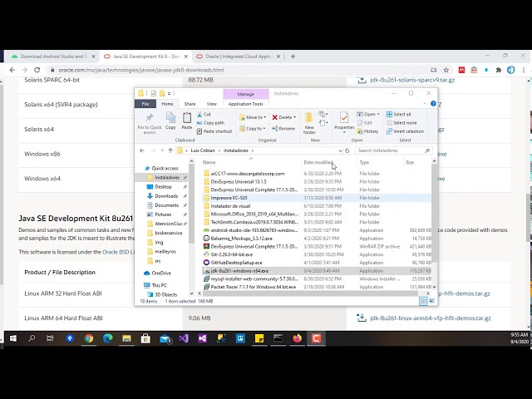Refresh the Instaladores folder view
Screen dimensions: 532x399
(347, 150)
